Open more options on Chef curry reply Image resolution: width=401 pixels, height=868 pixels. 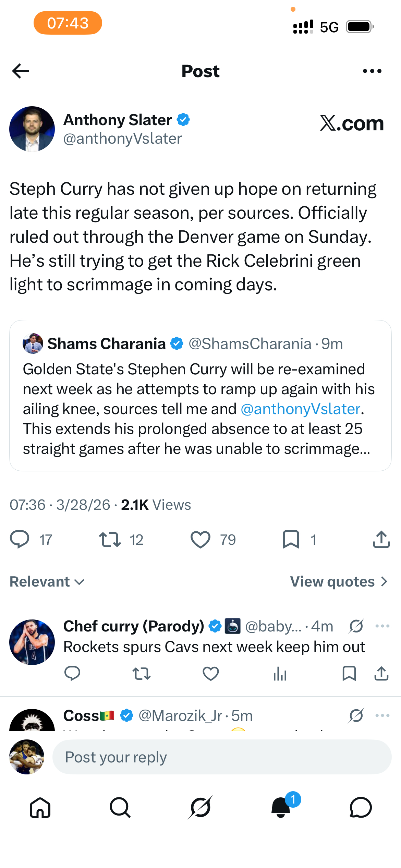tap(382, 626)
